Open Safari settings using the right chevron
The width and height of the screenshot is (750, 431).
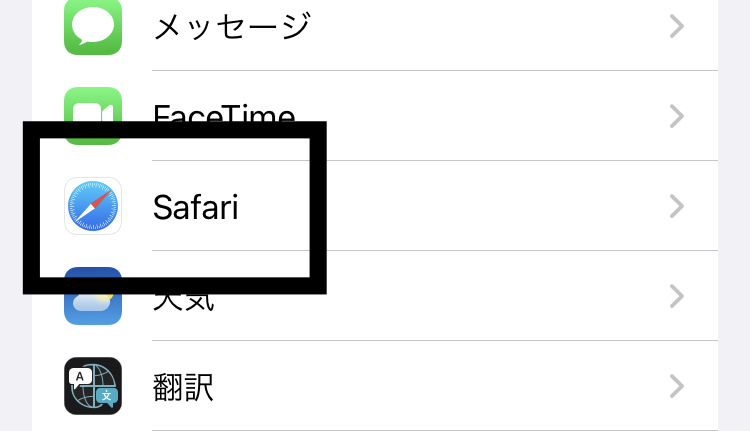(677, 207)
